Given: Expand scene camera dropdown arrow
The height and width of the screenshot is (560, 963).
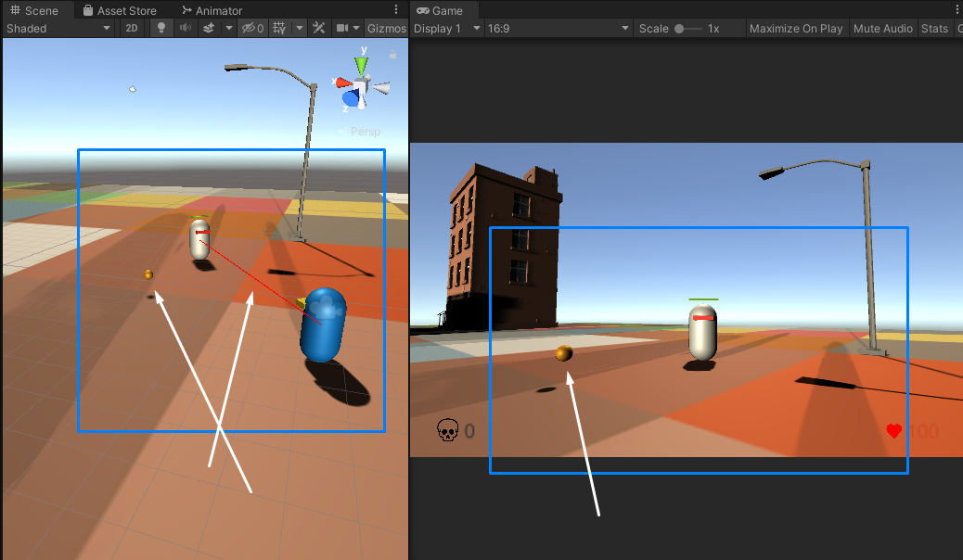Looking at the screenshot, I should (x=356, y=28).
